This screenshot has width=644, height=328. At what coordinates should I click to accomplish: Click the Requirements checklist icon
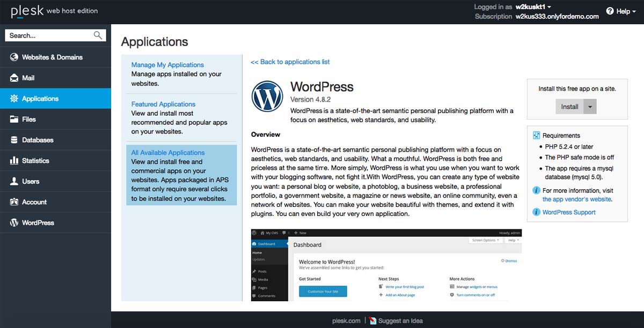[x=536, y=136]
